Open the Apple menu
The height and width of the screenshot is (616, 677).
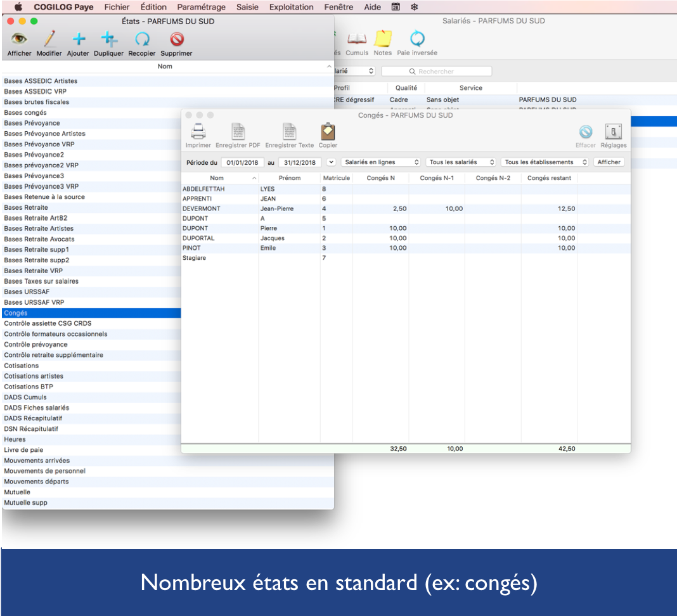18,7
